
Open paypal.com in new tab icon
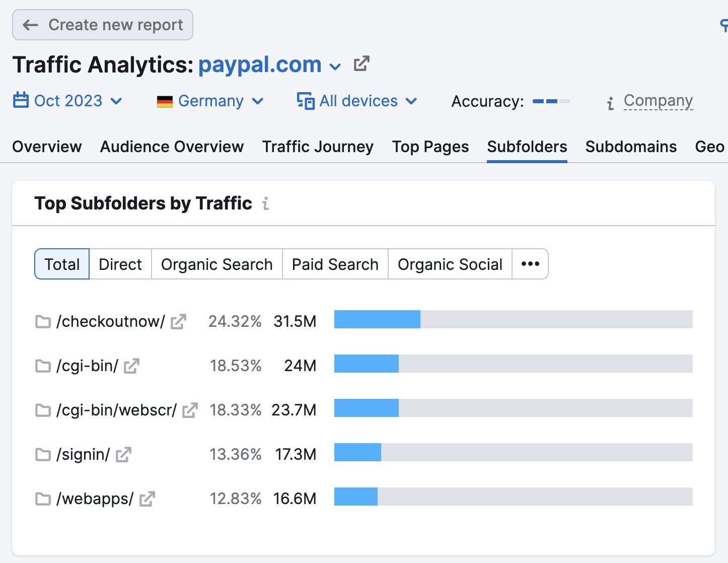tap(361, 64)
